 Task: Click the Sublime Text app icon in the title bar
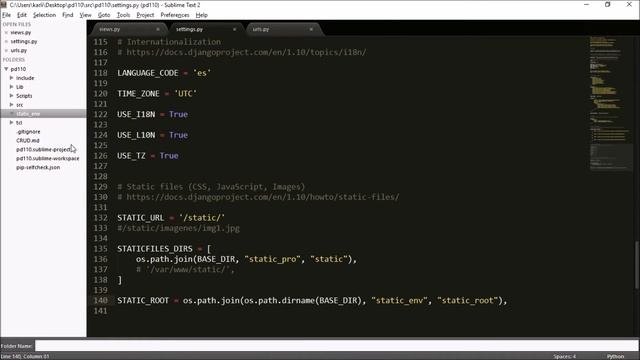4,4
